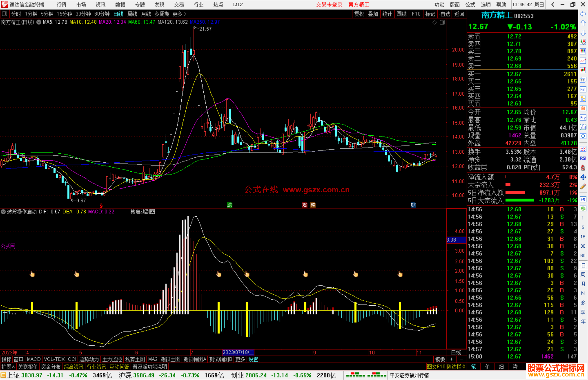Click the 2023/07/18 date marker on timeline
Image resolution: width=588 pixels, height=380 pixels.
coord(238,352)
